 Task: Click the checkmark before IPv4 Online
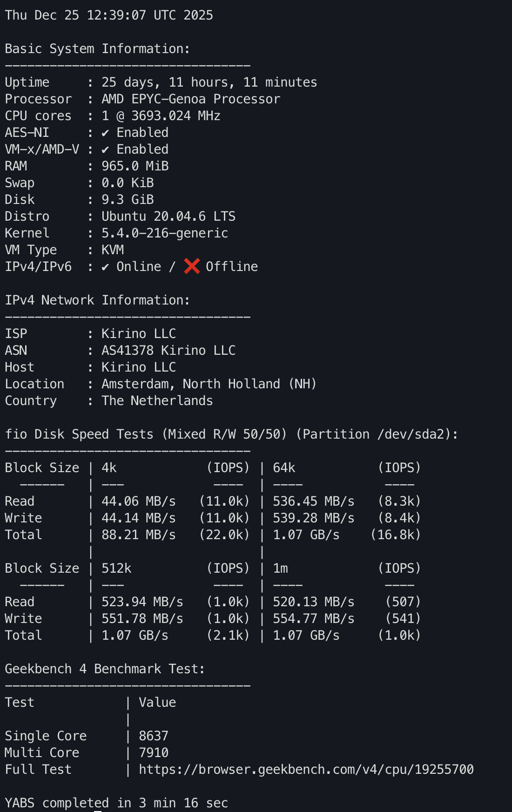[x=106, y=267]
